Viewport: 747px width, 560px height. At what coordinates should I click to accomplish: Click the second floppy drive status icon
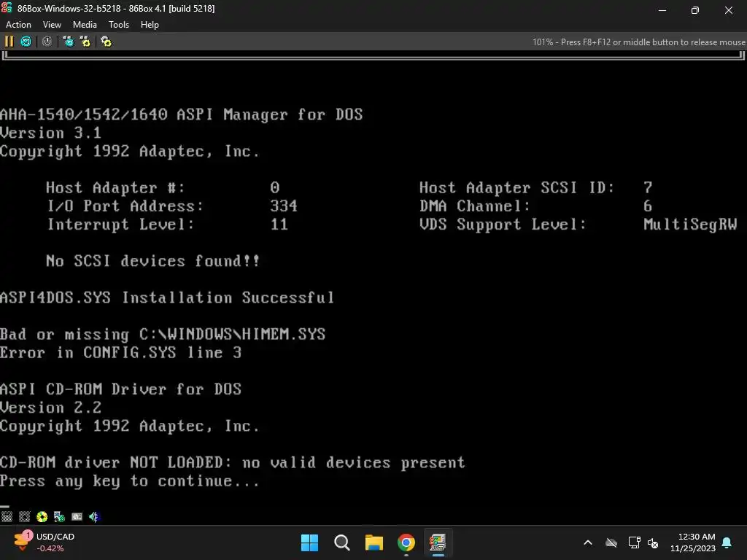24,517
